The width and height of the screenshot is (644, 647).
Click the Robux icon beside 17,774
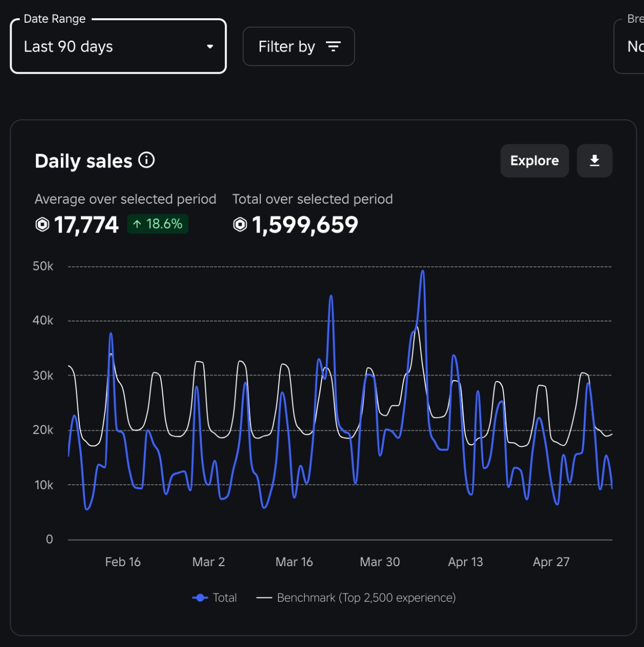[42, 224]
